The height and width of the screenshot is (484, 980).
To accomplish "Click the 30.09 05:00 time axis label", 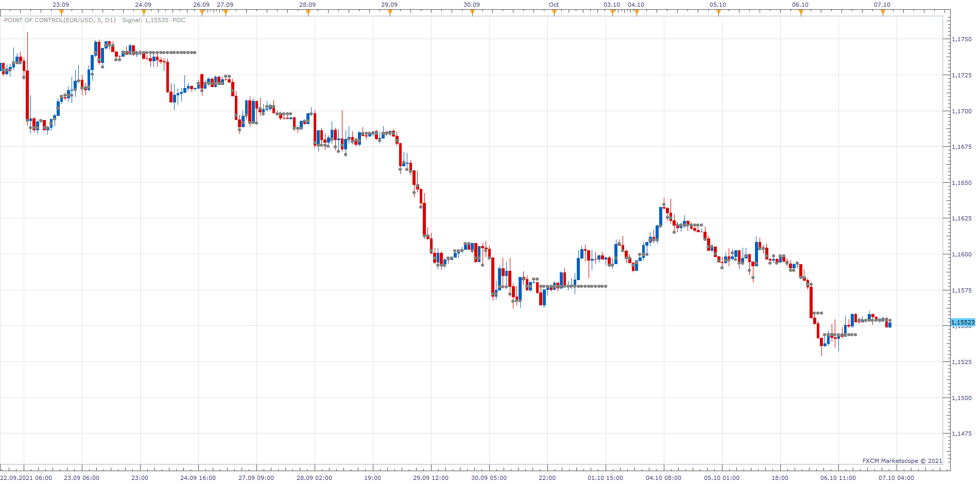I will (489, 478).
